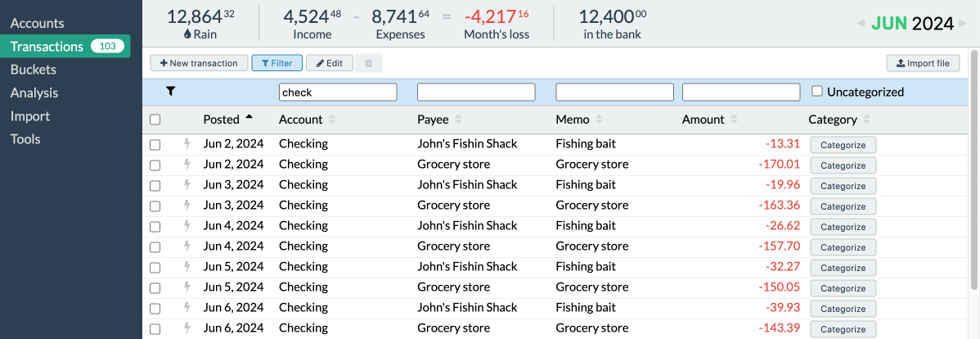Click the Payee filter field
The width and height of the screenshot is (980, 339).
click(476, 92)
